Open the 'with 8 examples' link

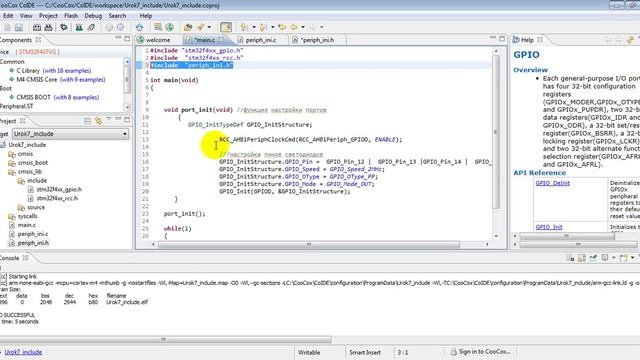(x=76, y=97)
